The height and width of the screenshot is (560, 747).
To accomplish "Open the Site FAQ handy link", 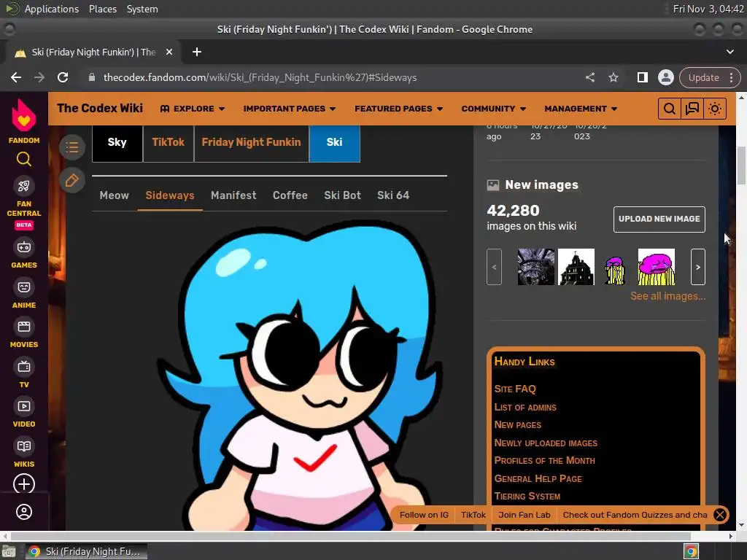I will 515,389.
